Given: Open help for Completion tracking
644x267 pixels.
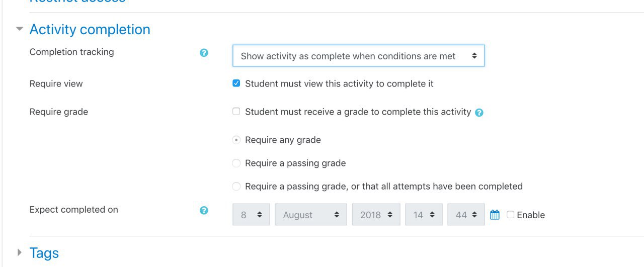Looking at the screenshot, I should point(204,53).
